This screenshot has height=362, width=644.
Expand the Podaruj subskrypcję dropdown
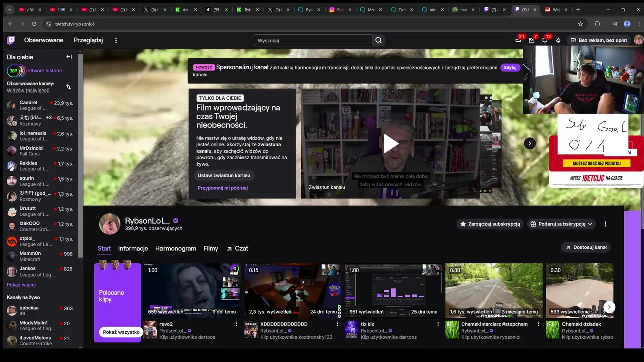click(590, 224)
